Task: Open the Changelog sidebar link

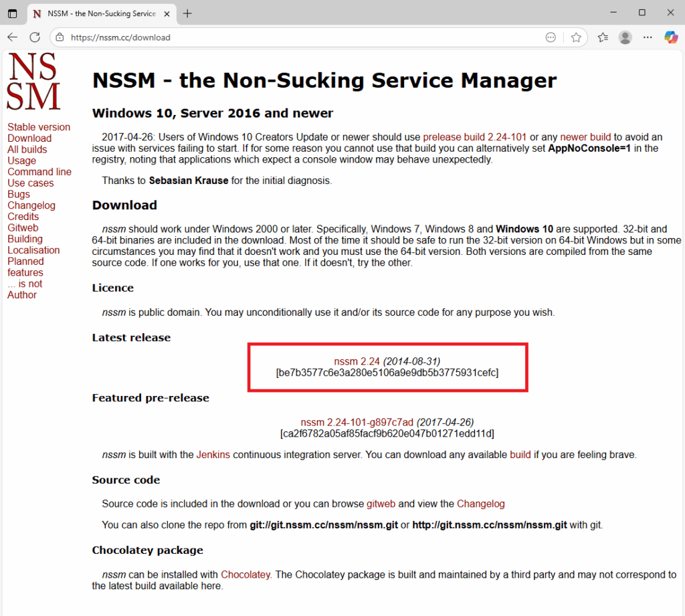Action: 31,205
